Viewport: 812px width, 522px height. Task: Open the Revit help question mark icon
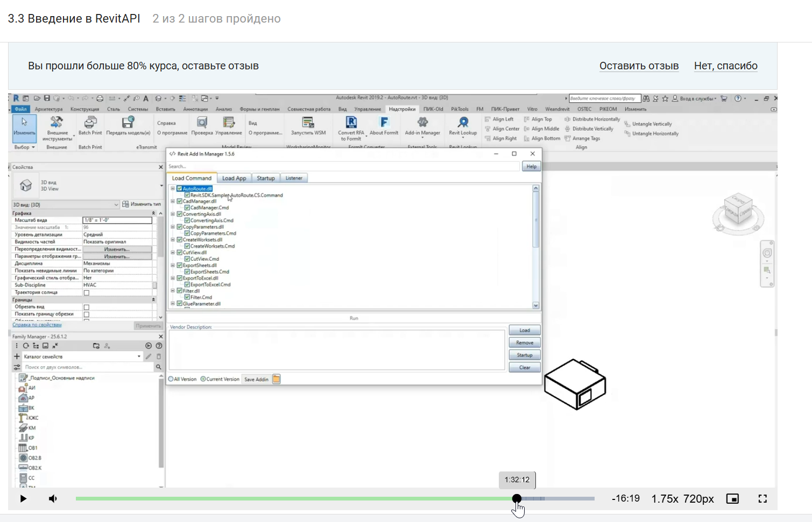tap(738, 98)
